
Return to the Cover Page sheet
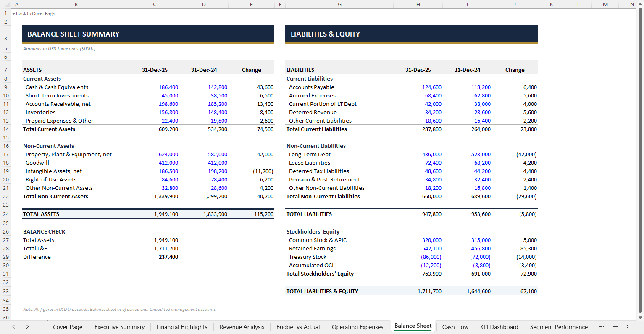[x=67, y=327]
